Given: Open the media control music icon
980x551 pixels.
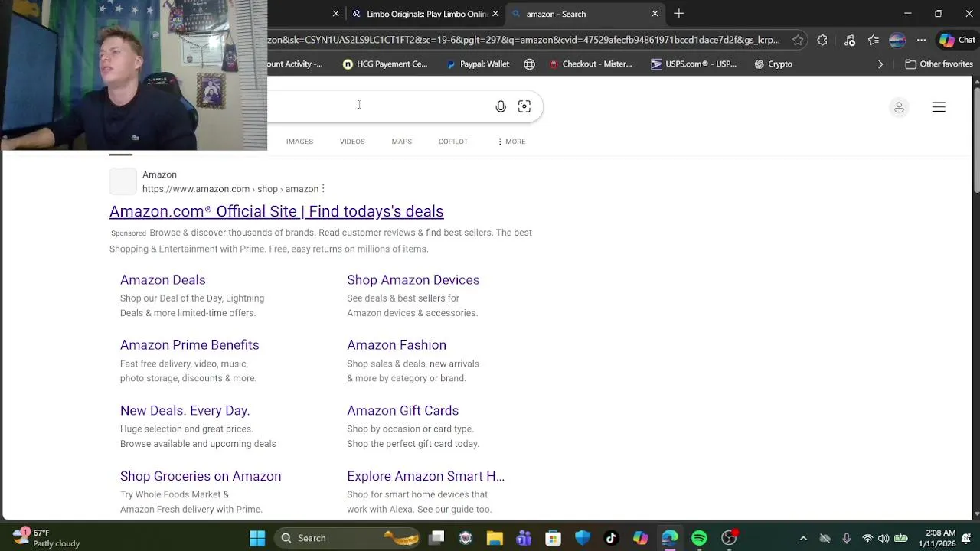Looking at the screenshot, I should 850,40.
